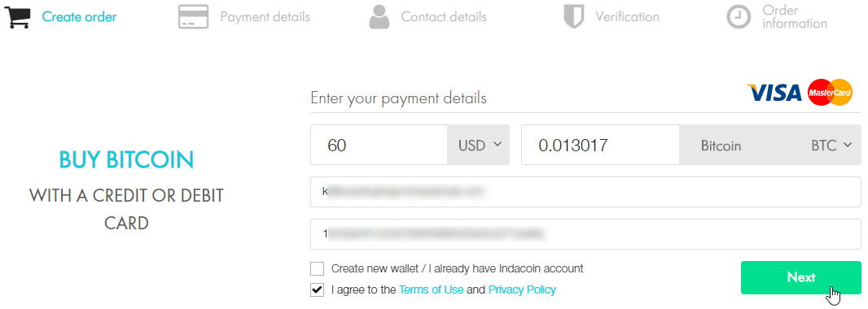The height and width of the screenshot is (309, 868).
Task: Enable Create new wallet checkbox
Action: click(x=318, y=269)
